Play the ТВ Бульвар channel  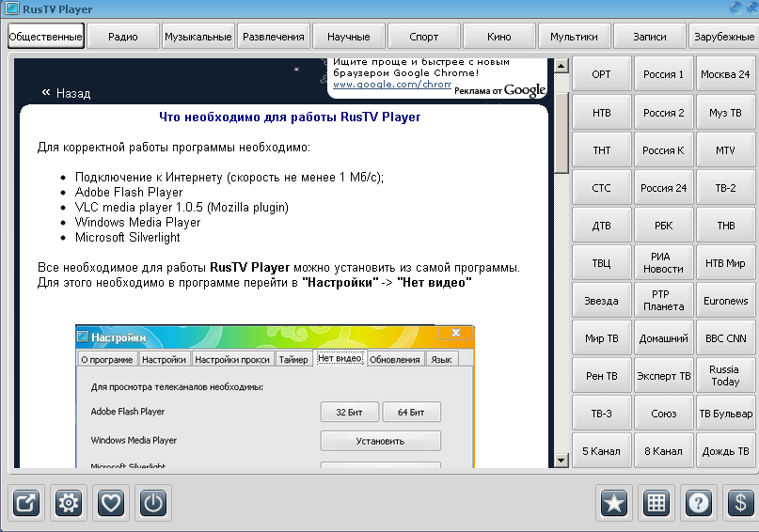click(725, 414)
